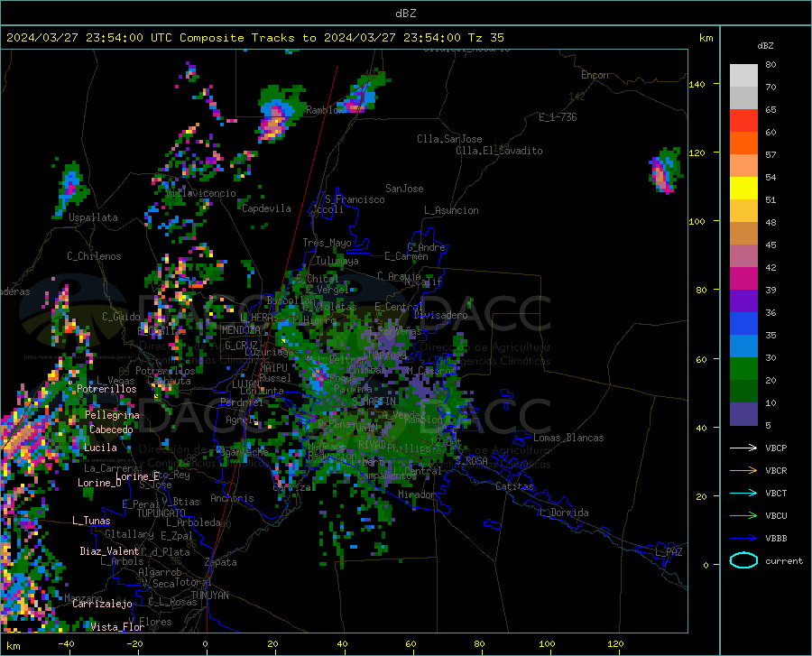Select the slate 10 dBZ color swatch

pyautogui.click(x=743, y=414)
